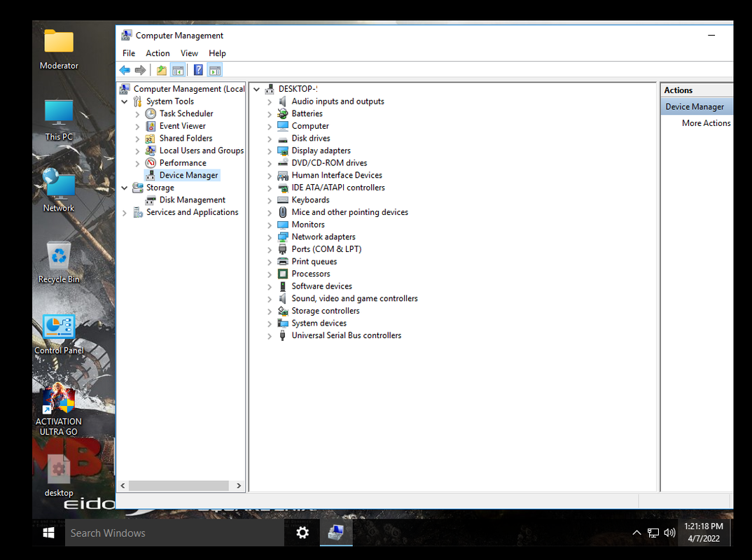752x560 pixels.
Task: Open the Windows Start button
Action: [48, 533]
